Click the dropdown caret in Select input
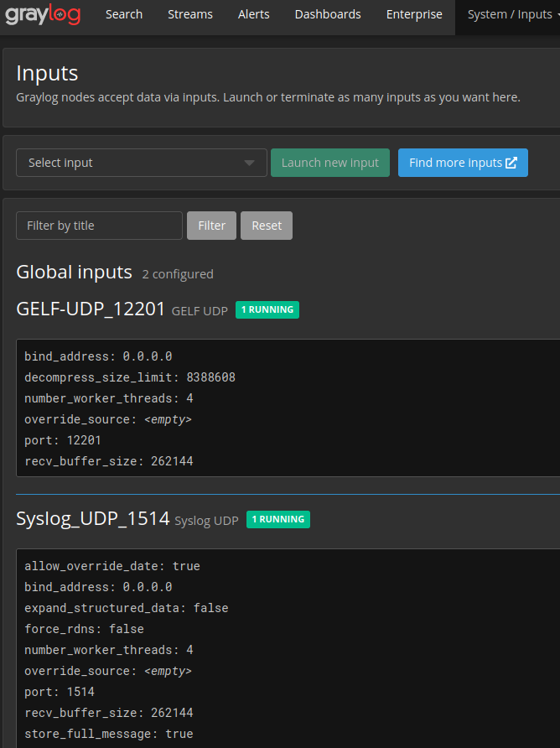This screenshot has width=560, height=748. [x=249, y=163]
